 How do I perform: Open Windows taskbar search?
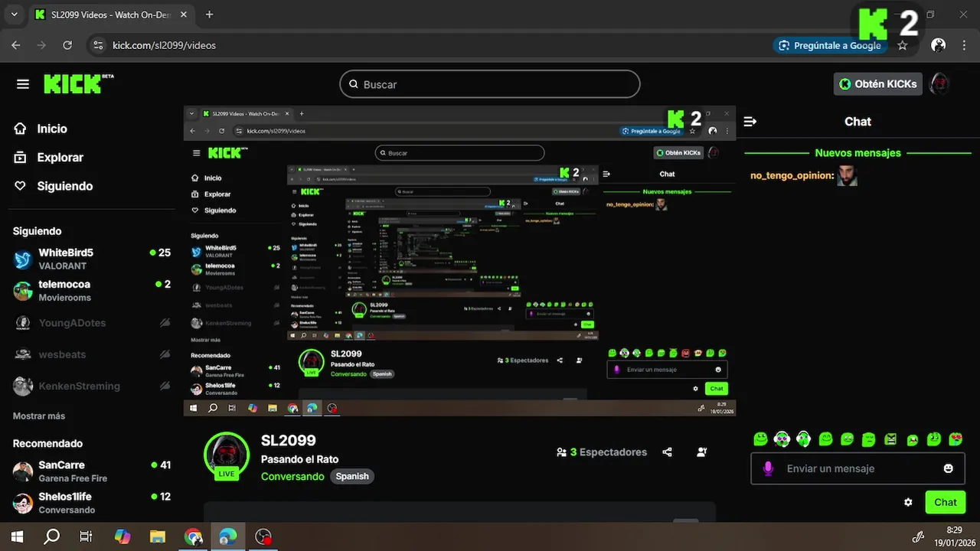click(x=51, y=536)
